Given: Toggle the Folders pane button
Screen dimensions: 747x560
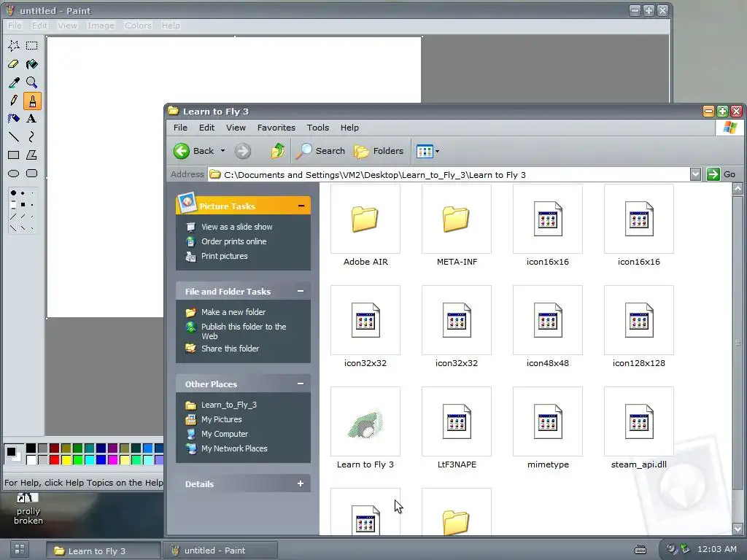Looking at the screenshot, I should (x=379, y=151).
